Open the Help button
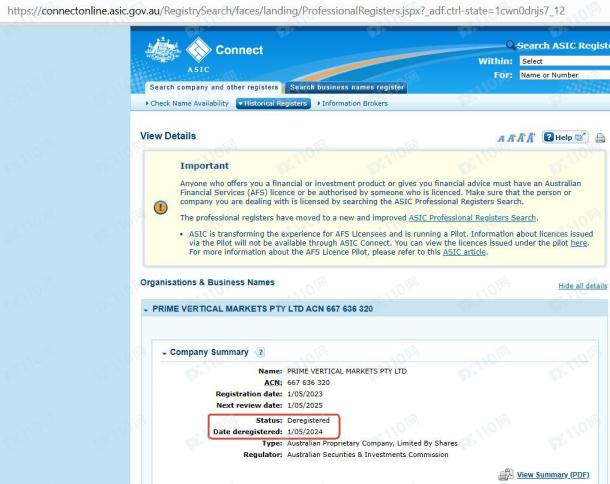The width and height of the screenshot is (610, 484). pyautogui.click(x=565, y=137)
